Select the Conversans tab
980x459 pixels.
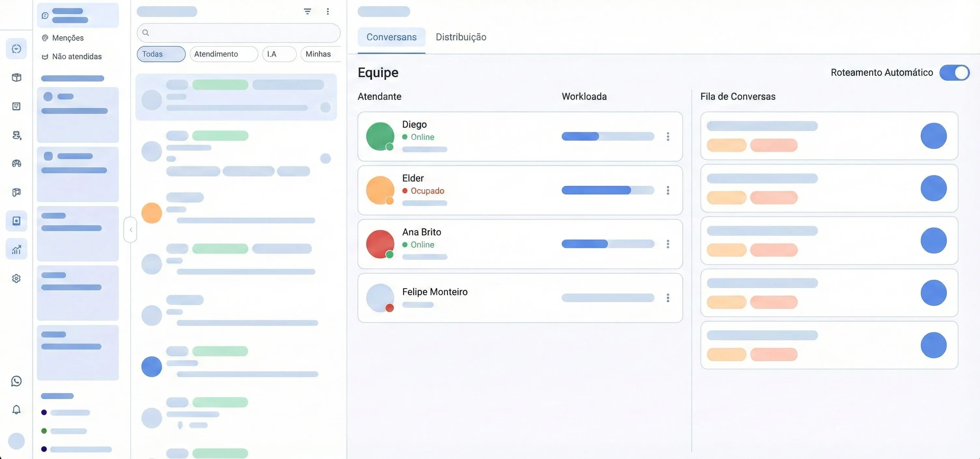point(391,37)
